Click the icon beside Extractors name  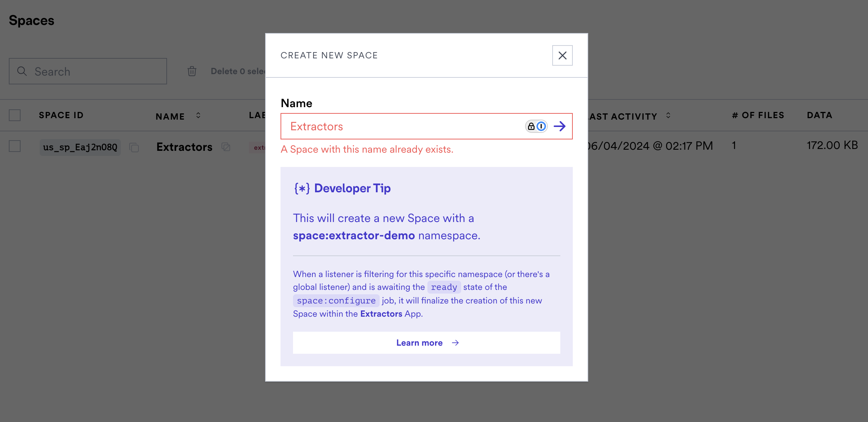coord(226,147)
